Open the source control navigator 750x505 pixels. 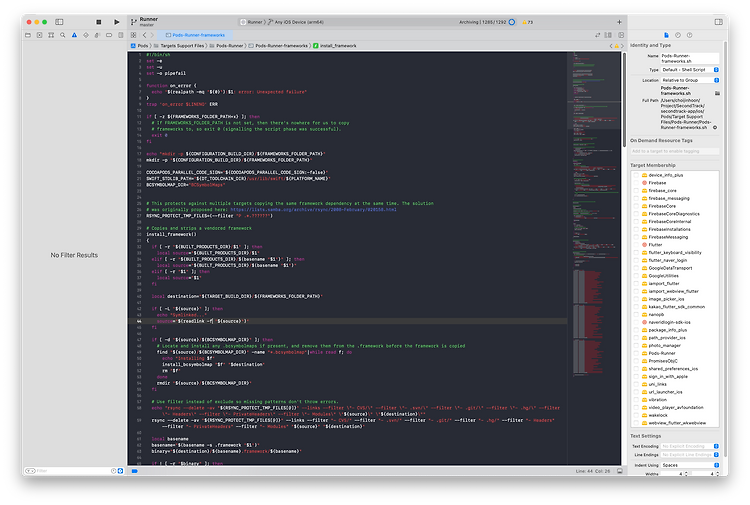[39, 35]
